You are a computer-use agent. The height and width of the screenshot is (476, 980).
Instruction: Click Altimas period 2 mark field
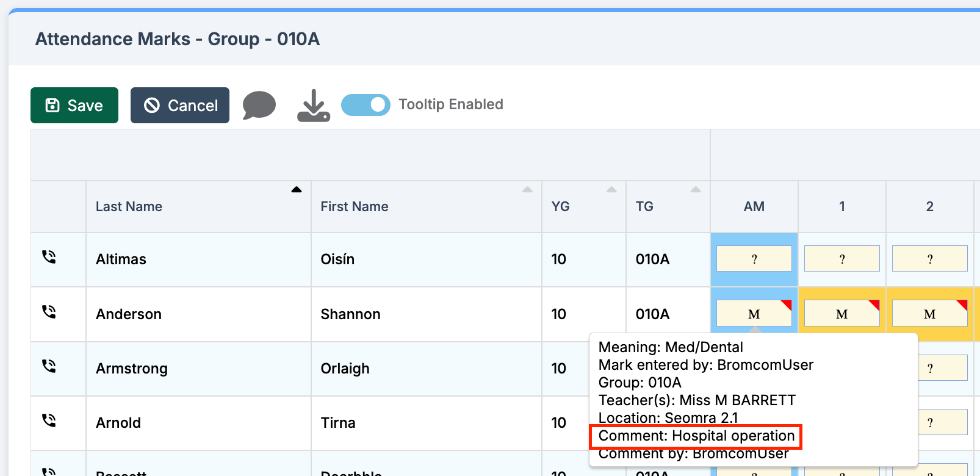[x=929, y=259]
